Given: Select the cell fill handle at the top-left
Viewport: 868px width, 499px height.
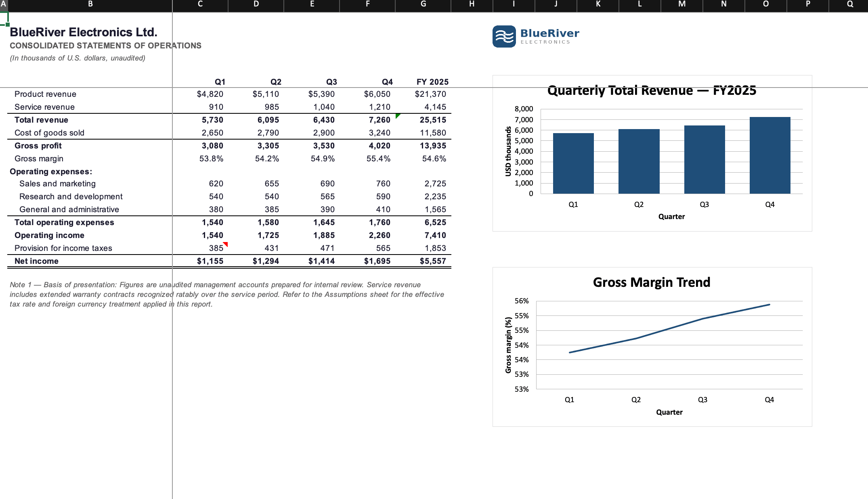Looking at the screenshot, I should point(8,25).
